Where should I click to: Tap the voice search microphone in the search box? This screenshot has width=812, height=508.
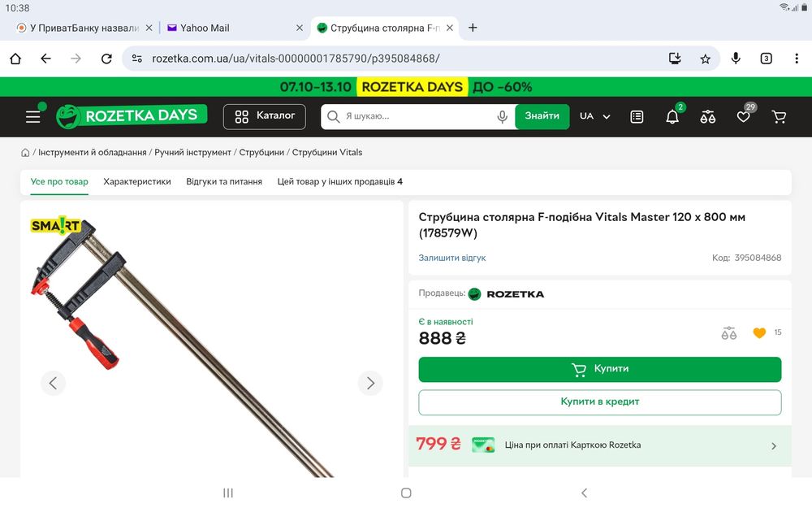[503, 116]
